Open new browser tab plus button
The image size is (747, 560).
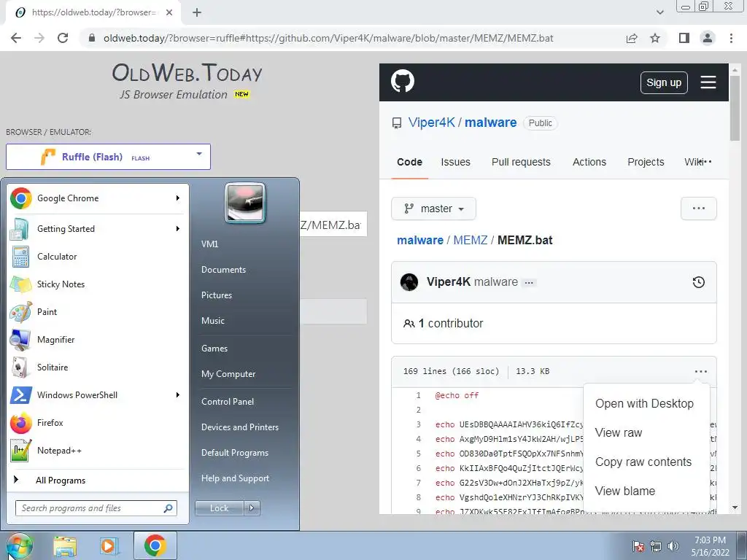pos(197,12)
